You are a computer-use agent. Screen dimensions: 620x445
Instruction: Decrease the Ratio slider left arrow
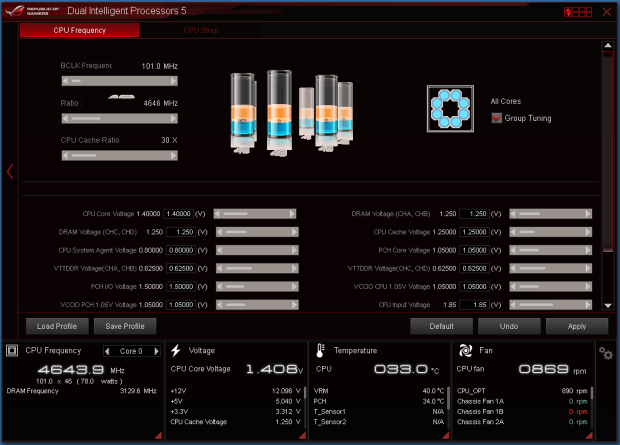(65, 118)
